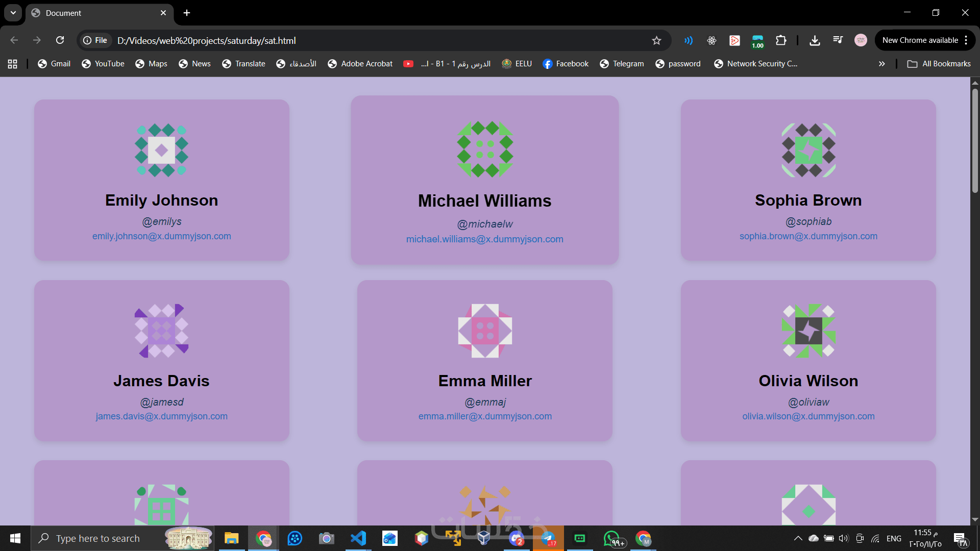The width and height of the screenshot is (980, 551).
Task: Click the media control icon
Action: pos(838,40)
